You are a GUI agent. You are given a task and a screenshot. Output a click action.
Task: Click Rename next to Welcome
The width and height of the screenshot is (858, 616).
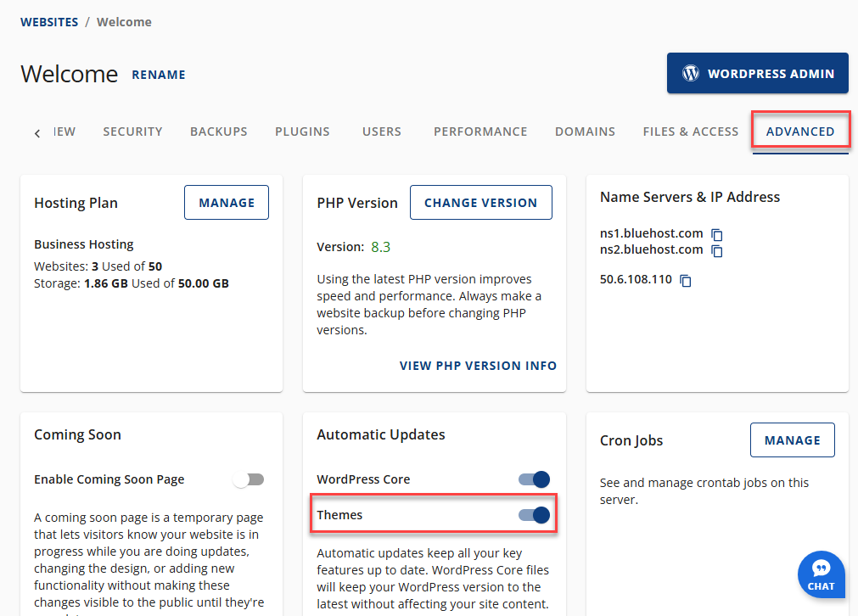(158, 75)
